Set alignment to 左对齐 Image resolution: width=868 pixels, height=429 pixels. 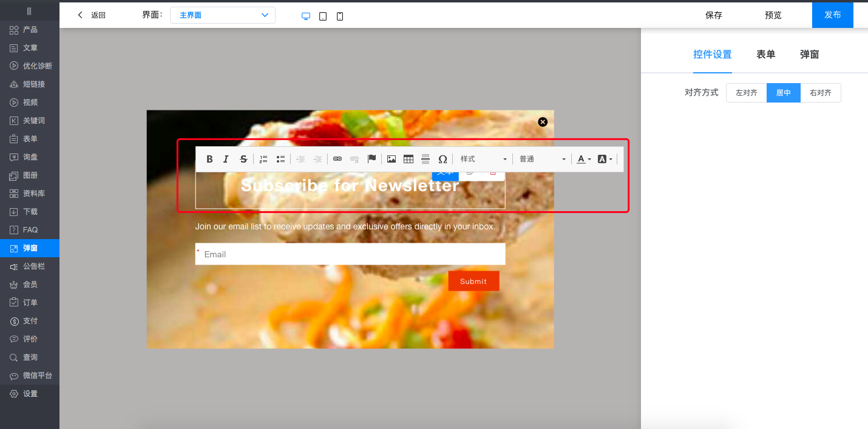point(746,93)
